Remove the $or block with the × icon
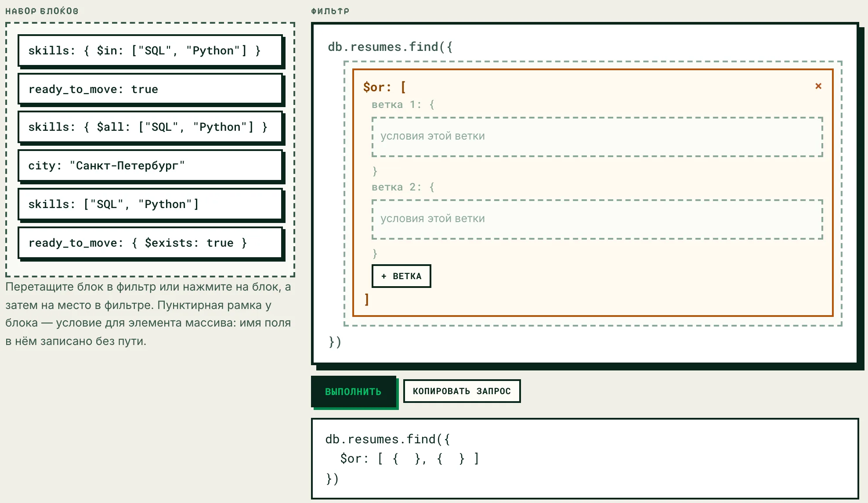This screenshot has width=868, height=503. coord(818,86)
